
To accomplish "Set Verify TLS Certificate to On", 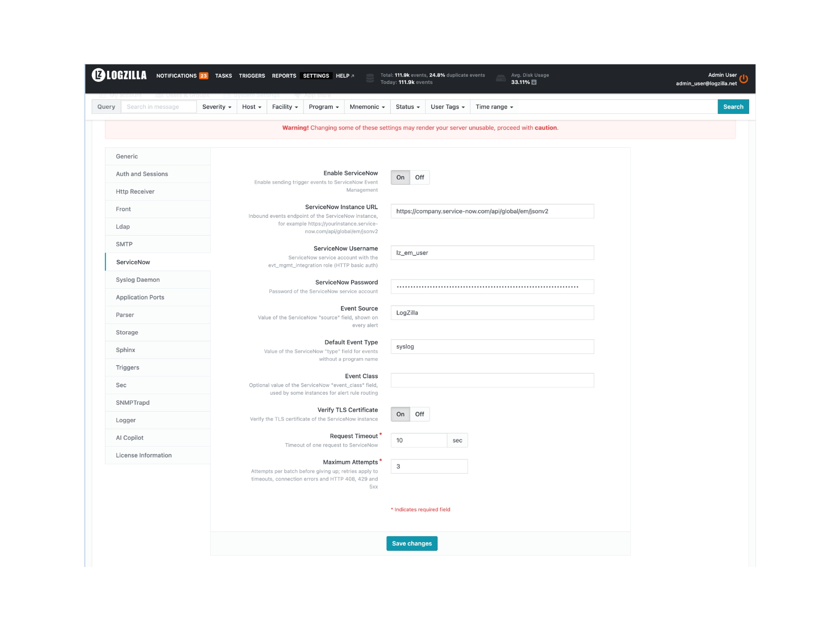I will [x=401, y=414].
